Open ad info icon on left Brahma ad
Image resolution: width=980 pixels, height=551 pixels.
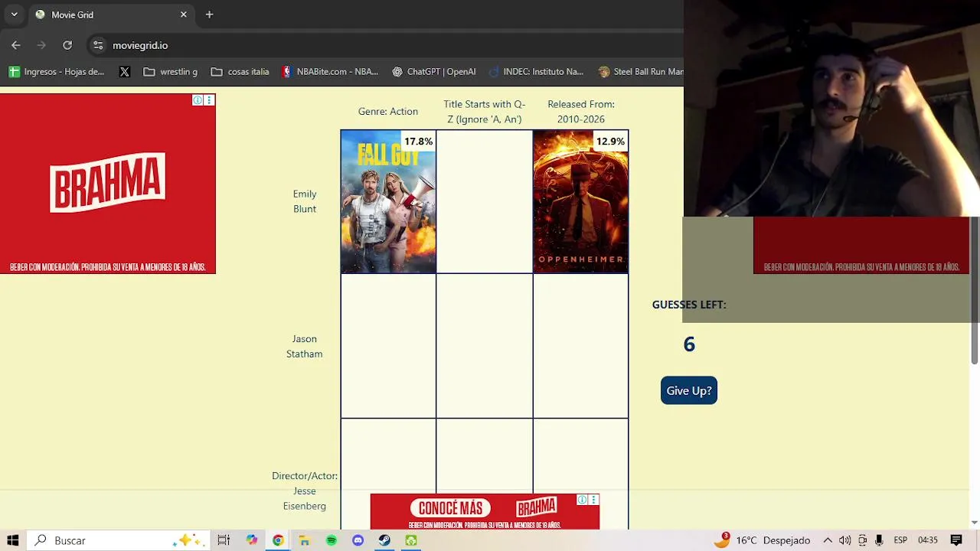tap(198, 100)
